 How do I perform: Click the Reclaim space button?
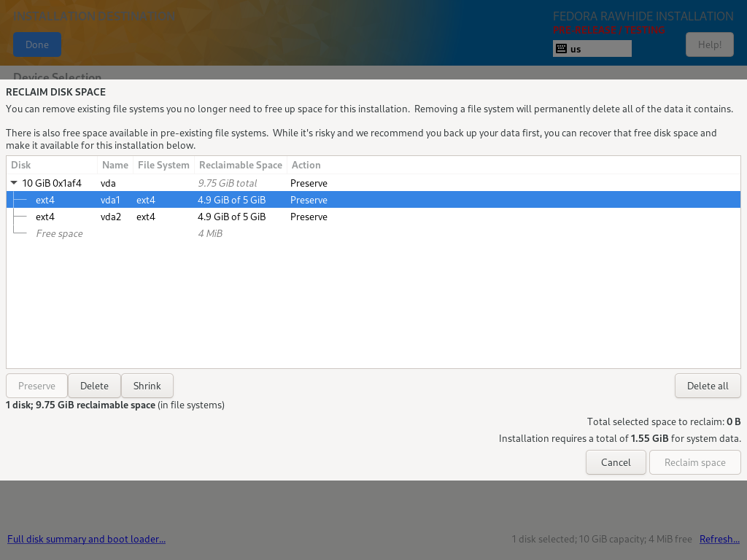pos(694,462)
